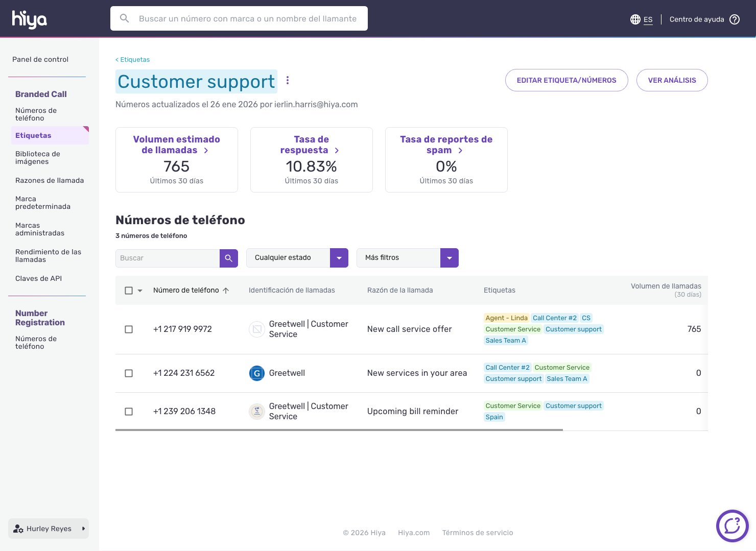Open the chat support bubble icon
Screen dimensions: 756x551
(x=732, y=525)
